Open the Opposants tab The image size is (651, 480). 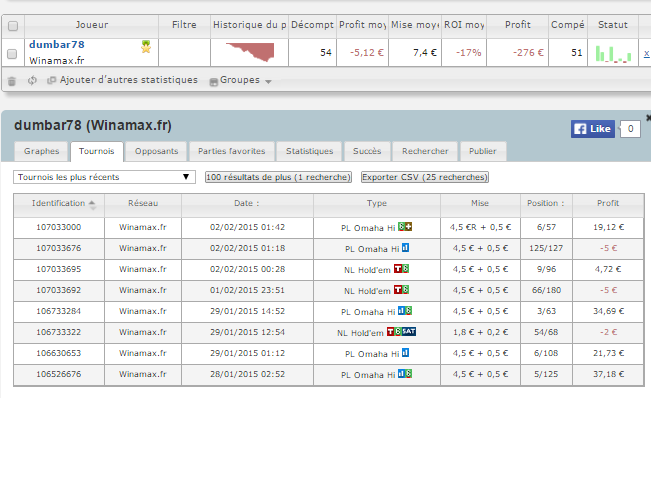(x=157, y=151)
